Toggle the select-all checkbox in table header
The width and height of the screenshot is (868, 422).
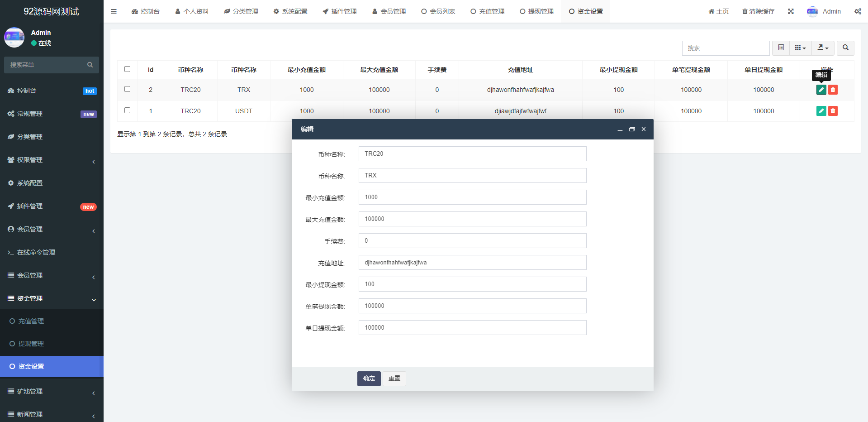(x=127, y=69)
